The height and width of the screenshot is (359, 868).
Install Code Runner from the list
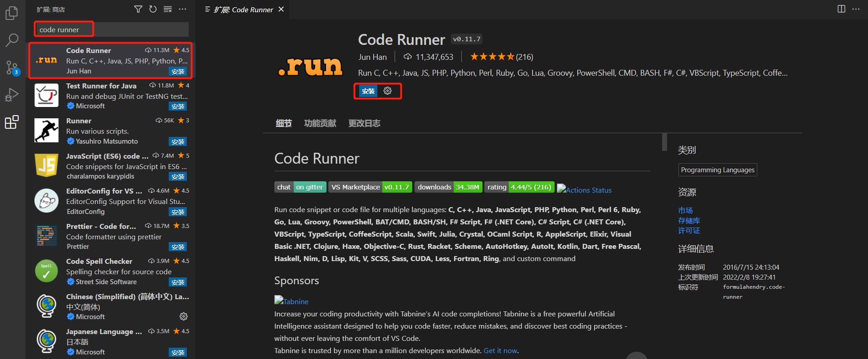click(x=178, y=72)
